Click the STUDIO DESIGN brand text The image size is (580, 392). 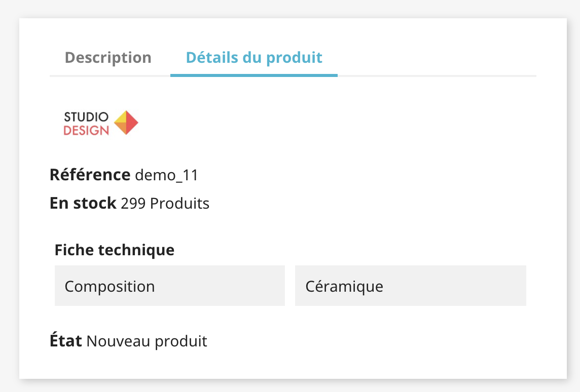click(86, 124)
